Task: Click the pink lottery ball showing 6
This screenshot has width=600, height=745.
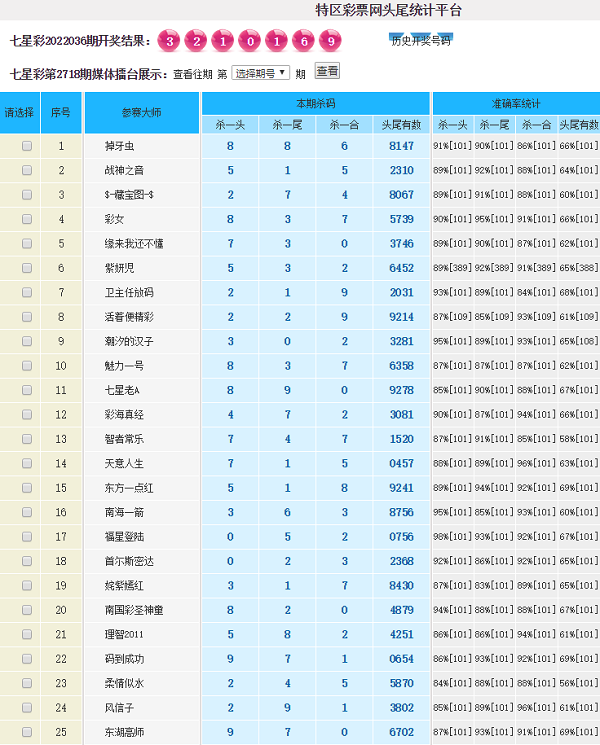Action: [x=302, y=41]
